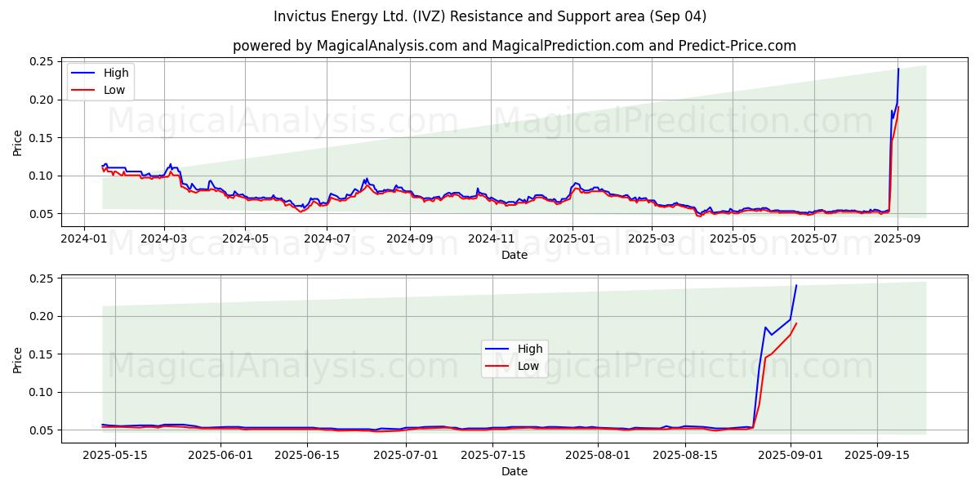Click the '2024-05' x-axis label
Image resolution: width=980 pixels, height=490 pixels.
click(246, 238)
